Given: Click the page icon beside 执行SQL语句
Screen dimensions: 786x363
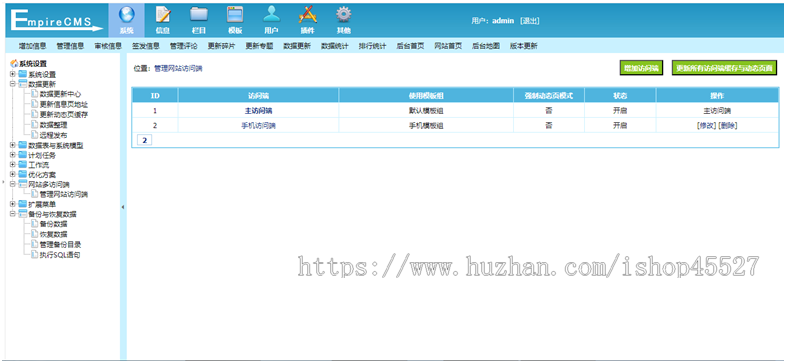Looking at the screenshot, I should point(34,255).
